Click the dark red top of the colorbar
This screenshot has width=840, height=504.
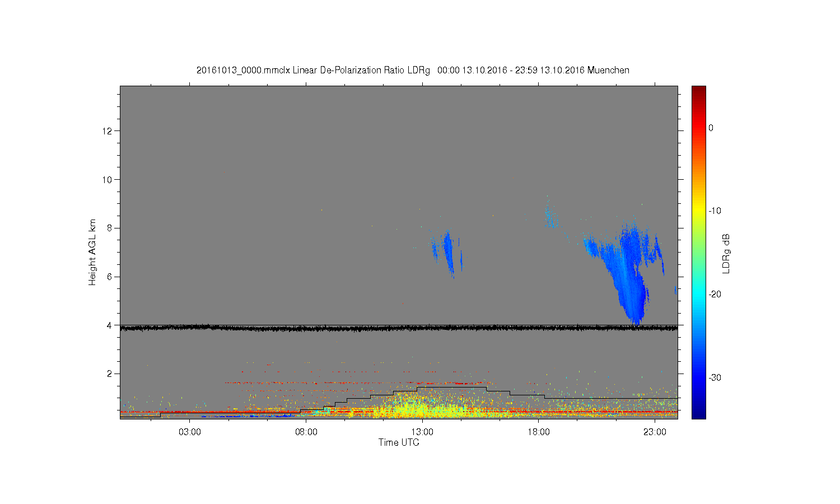tap(698, 90)
